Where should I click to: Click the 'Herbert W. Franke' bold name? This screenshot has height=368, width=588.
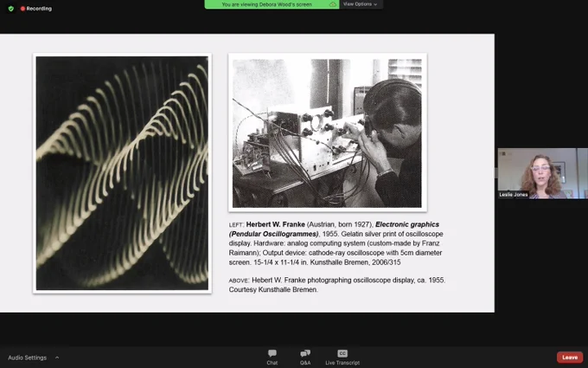275,224
